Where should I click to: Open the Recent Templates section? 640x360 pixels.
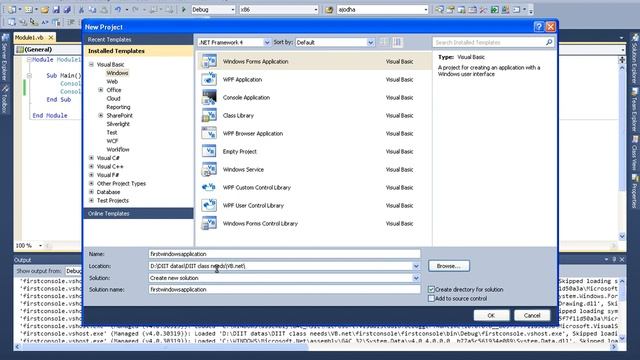point(138,40)
